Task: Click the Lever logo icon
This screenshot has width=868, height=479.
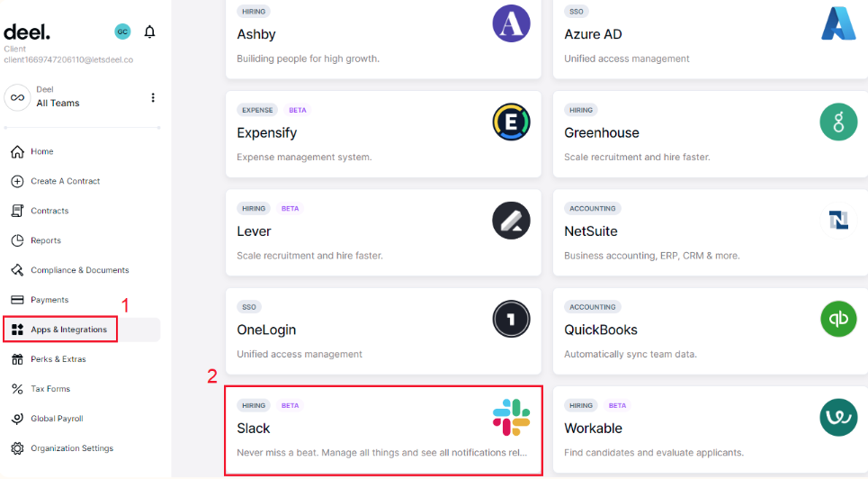Action: [511, 221]
